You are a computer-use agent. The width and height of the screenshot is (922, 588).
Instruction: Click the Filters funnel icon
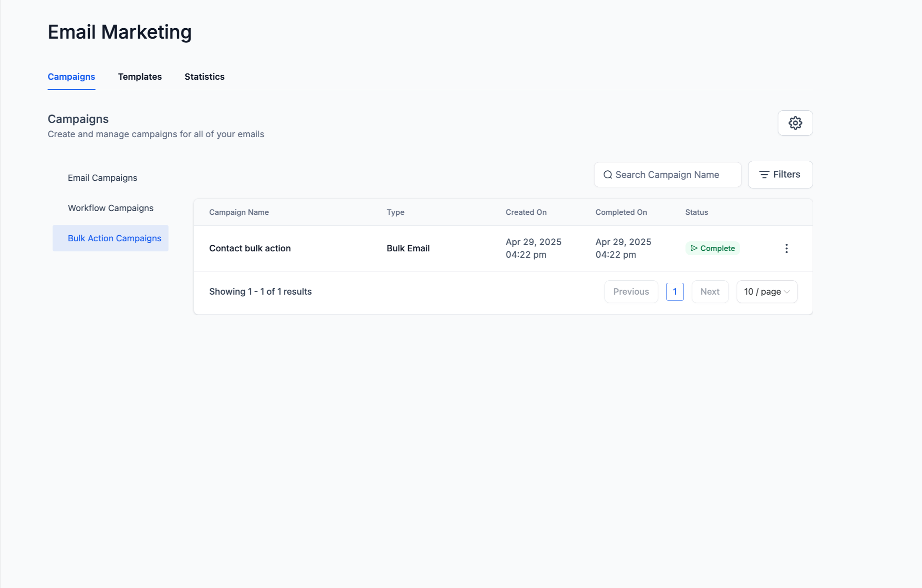(764, 175)
